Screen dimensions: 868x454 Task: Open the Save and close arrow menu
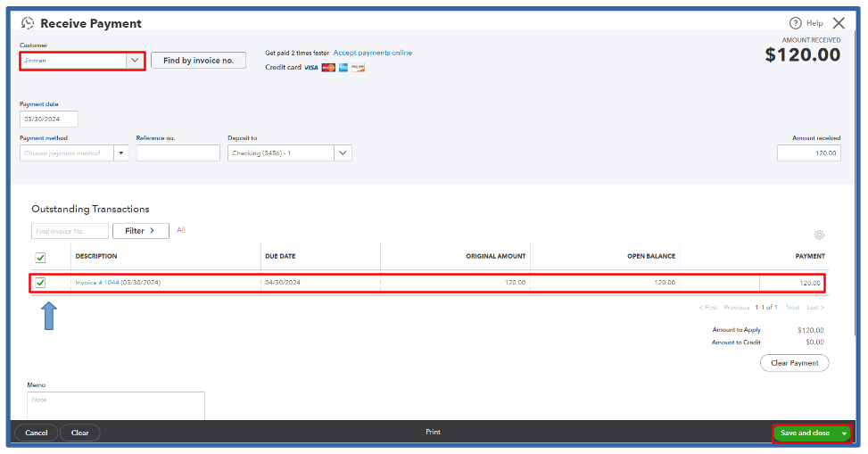click(844, 433)
